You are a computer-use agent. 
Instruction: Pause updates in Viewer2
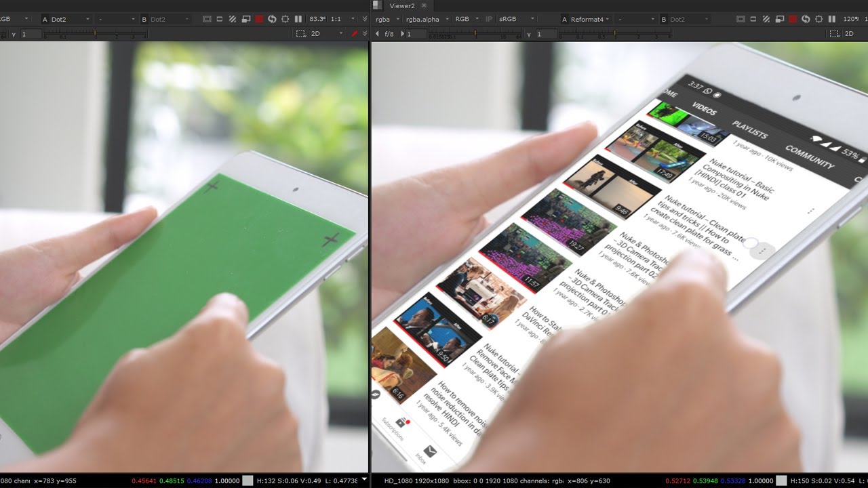tap(832, 20)
